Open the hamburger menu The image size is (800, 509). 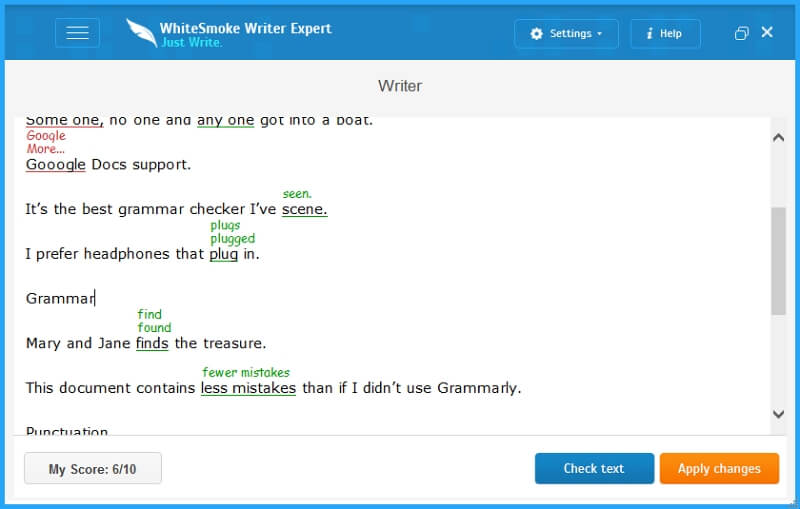[77, 33]
